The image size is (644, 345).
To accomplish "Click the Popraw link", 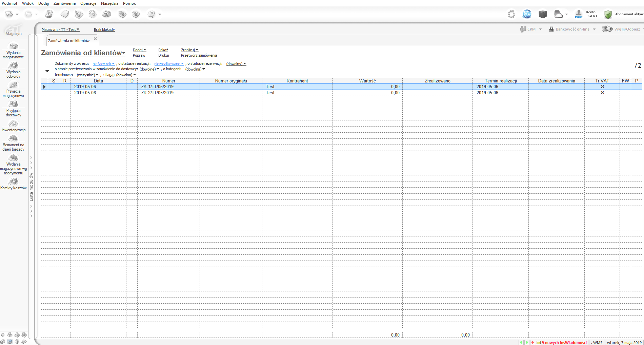I will click(x=139, y=55).
